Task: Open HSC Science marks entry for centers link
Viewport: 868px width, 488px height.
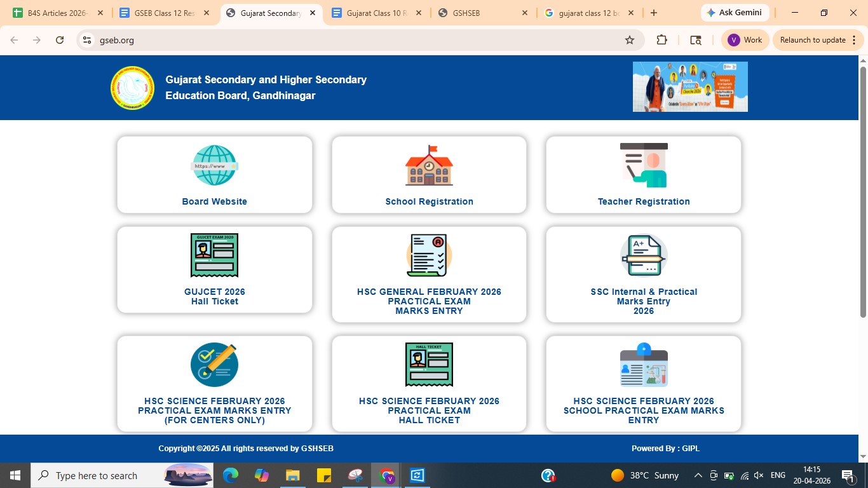Action: (214, 410)
